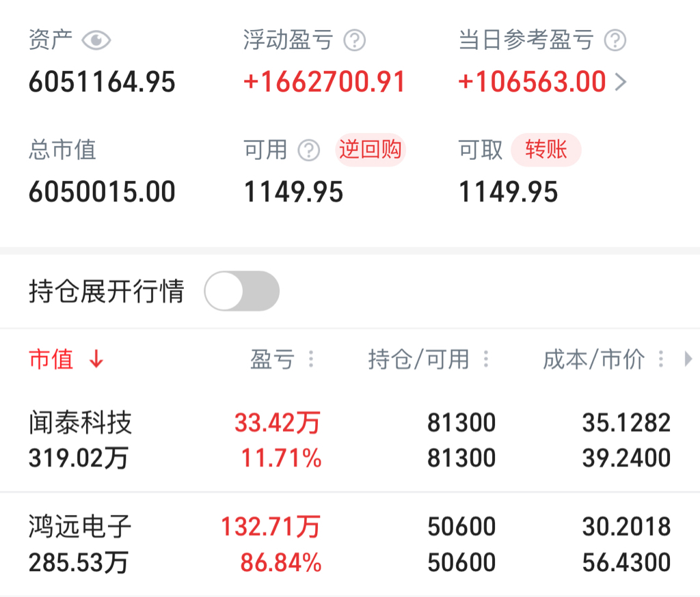Sort holdings by the 市值 column
This screenshot has height=597, width=700.
pos(51,359)
